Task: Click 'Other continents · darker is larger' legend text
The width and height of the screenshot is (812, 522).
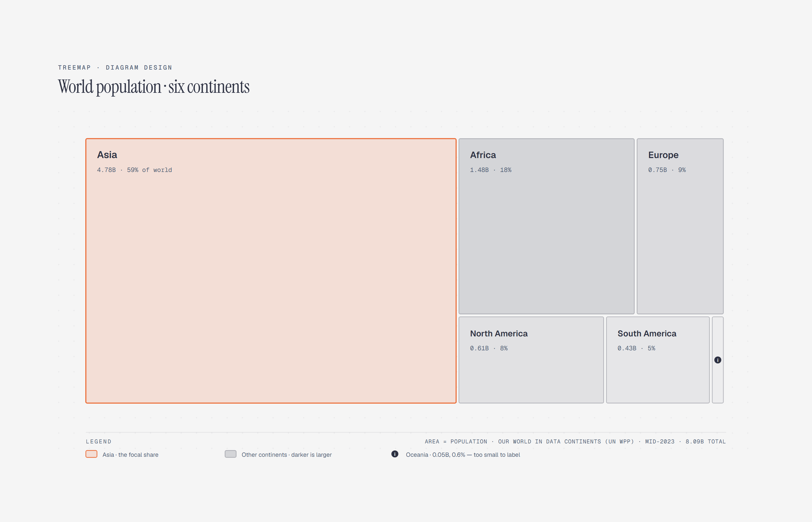Action: point(287,454)
